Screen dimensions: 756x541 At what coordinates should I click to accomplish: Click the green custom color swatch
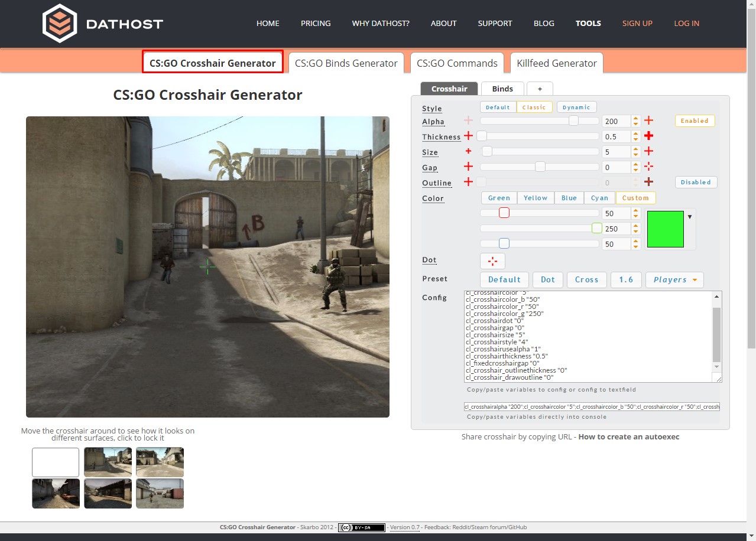pyautogui.click(x=666, y=229)
